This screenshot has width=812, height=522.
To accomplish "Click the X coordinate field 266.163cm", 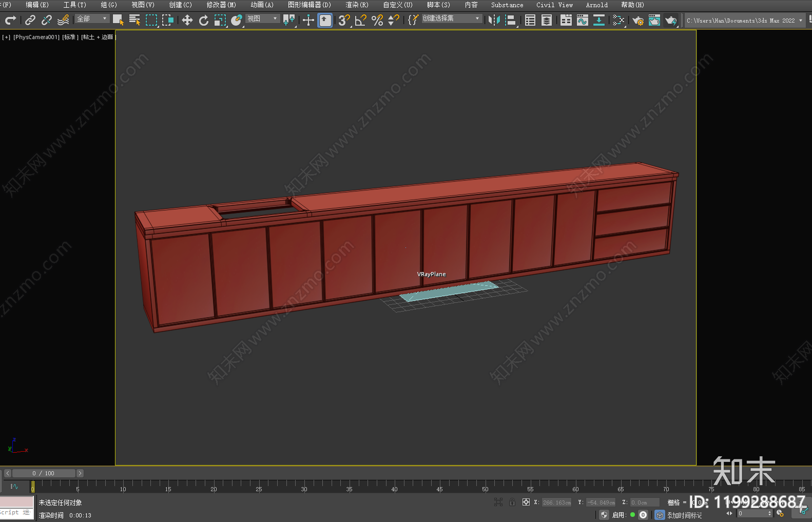I will coord(557,502).
